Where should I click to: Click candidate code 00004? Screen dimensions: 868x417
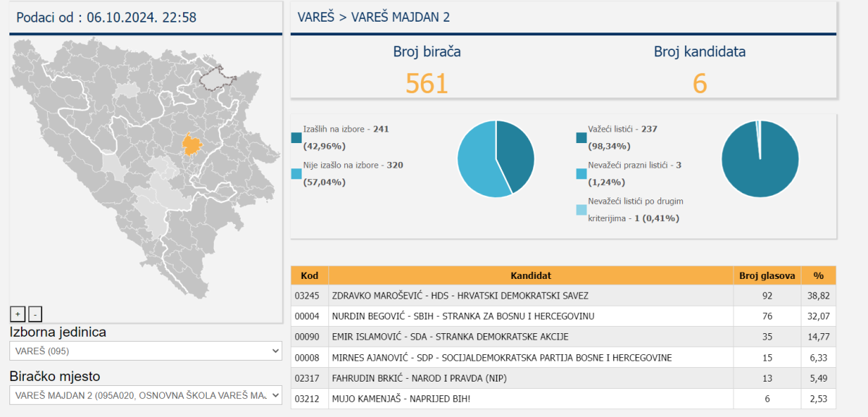point(307,317)
